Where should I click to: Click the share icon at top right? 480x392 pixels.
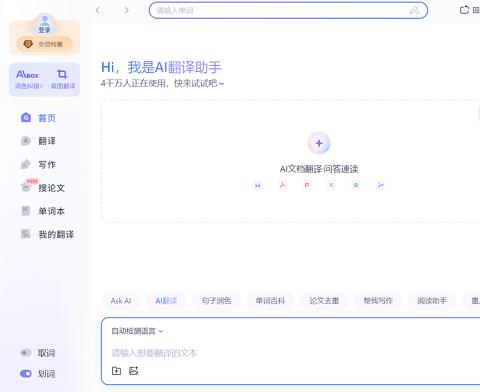pos(464,10)
